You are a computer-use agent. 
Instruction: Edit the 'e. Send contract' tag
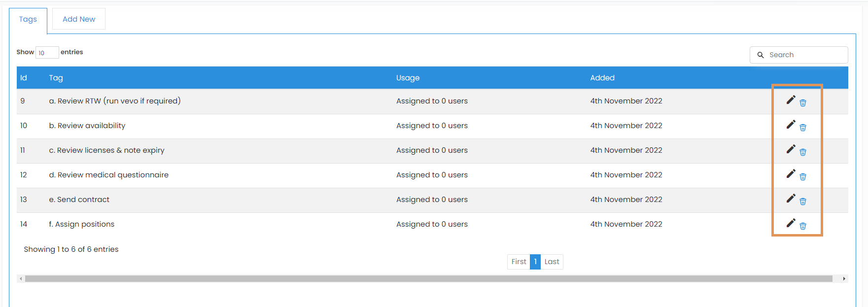coord(791,199)
